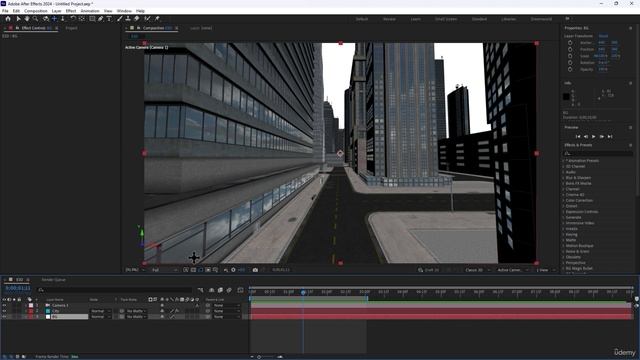The image size is (640, 360).
Task: Expand the Animation Presets category
Action: [563, 161]
